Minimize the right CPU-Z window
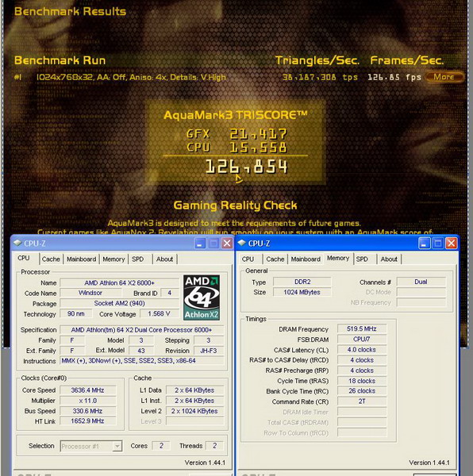Viewport: 473px width, 476px height. [424, 244]
